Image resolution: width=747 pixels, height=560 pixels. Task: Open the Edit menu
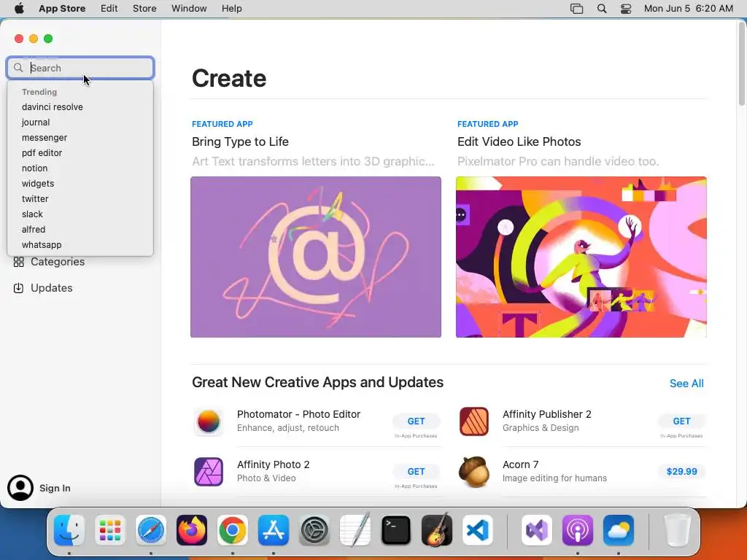[x=109, y=9]
